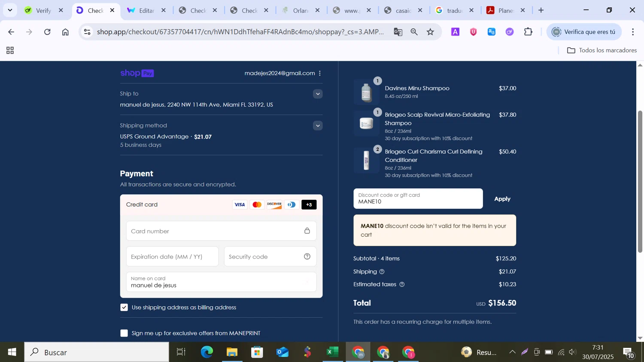Open the account options three-dot menu

pyautogui.click(x=320, y=73)
